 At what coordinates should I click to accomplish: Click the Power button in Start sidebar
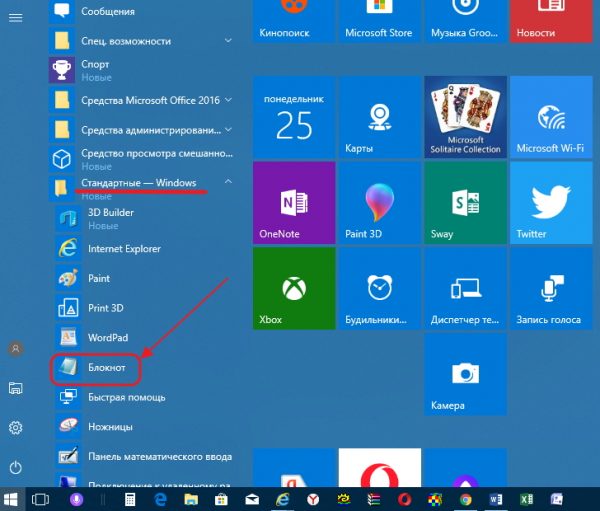15,467
